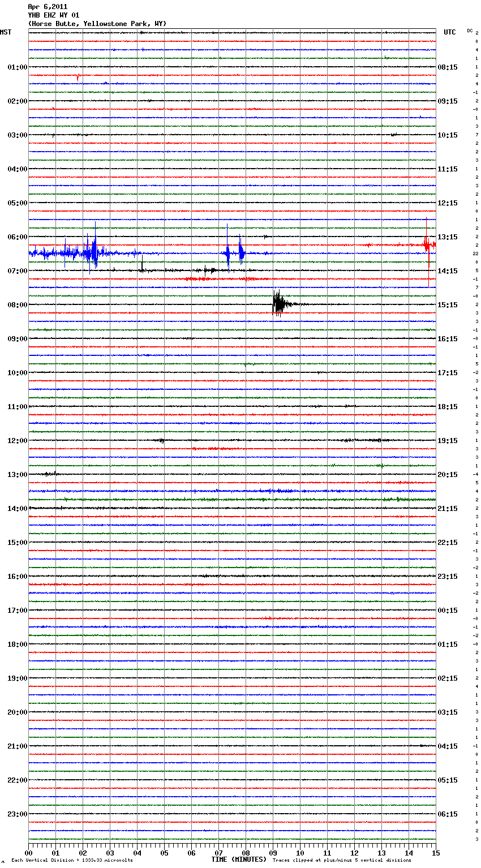Select the 18:00 MST time label
The width and height of the screenshot is (481, 868).
point(18,644)
